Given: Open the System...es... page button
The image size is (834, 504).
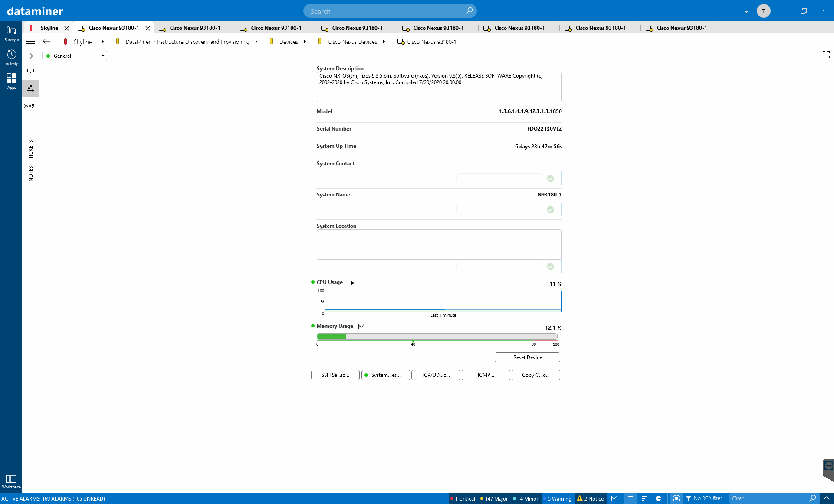Looking at the screenshot, I should [385, 375].
